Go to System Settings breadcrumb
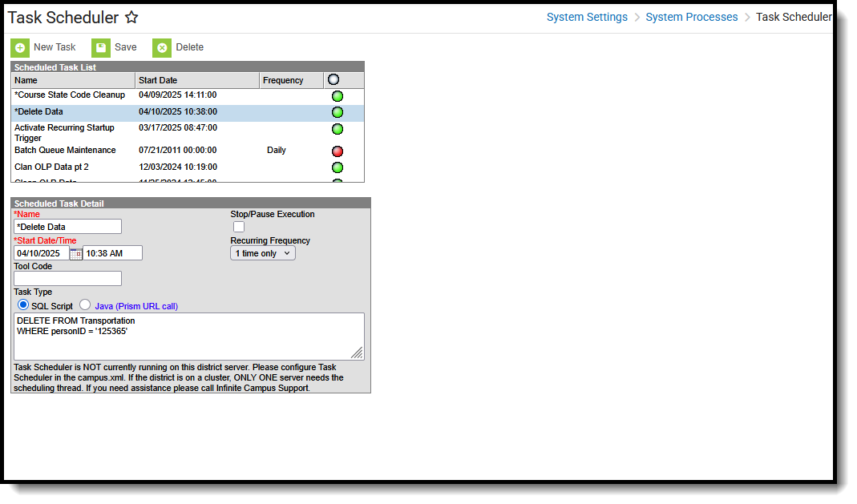Viewport: 857px width, 504px height. pyautogui.click(x=587, y=17)
